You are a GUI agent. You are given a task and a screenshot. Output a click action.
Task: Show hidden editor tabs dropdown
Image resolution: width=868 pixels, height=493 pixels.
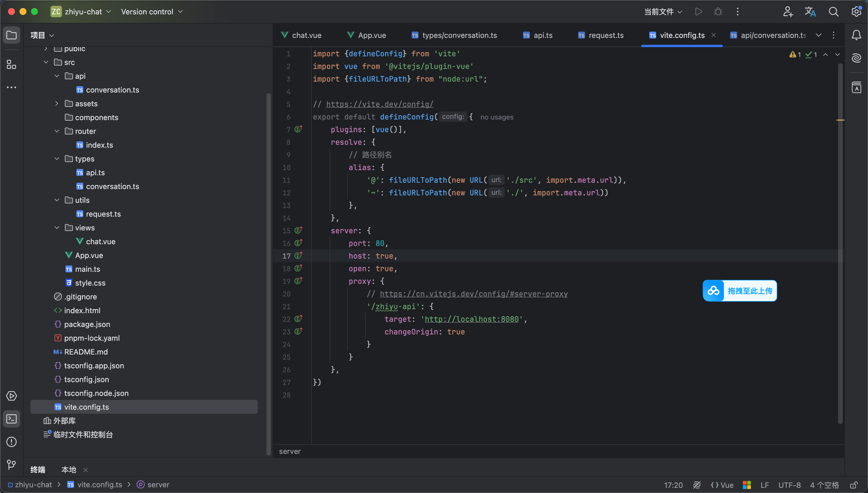click(819, 35)
